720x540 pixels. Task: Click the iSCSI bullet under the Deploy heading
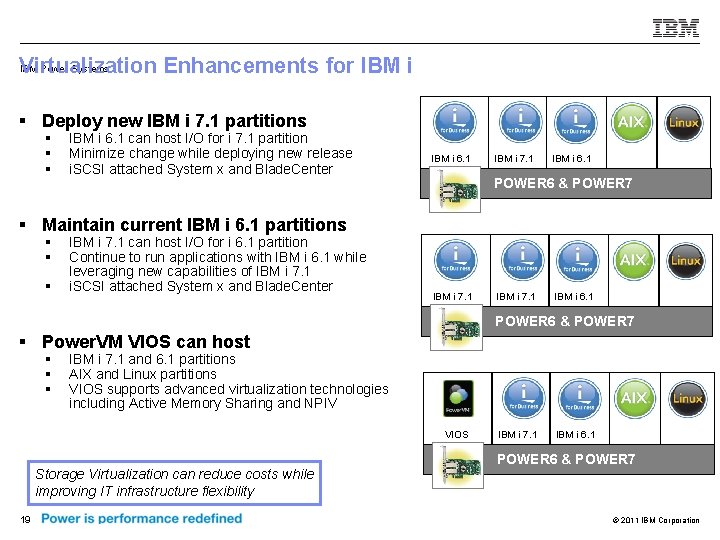[x=201, y=169]
